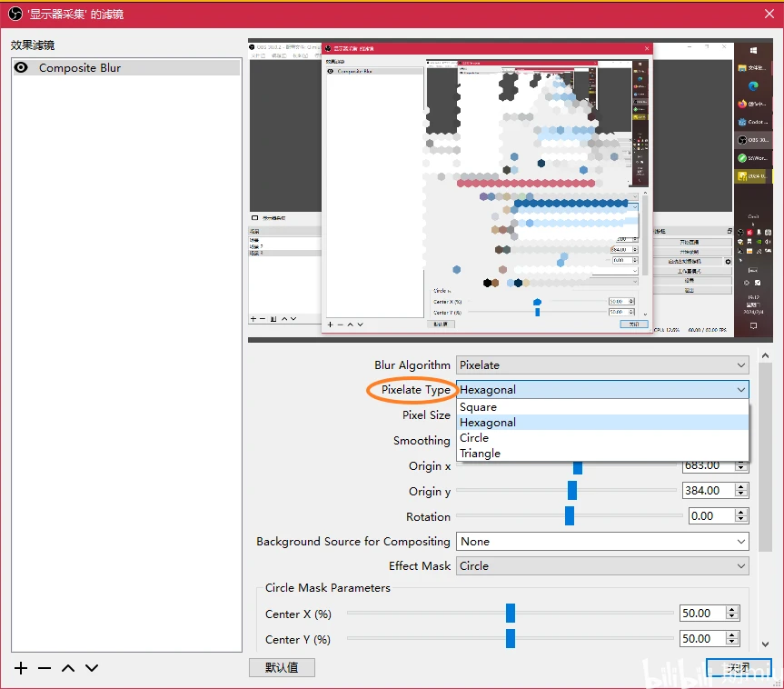This screenshot has height=689, width=784.
Task: Close the filters dialog with X
Action: [769, 14]
